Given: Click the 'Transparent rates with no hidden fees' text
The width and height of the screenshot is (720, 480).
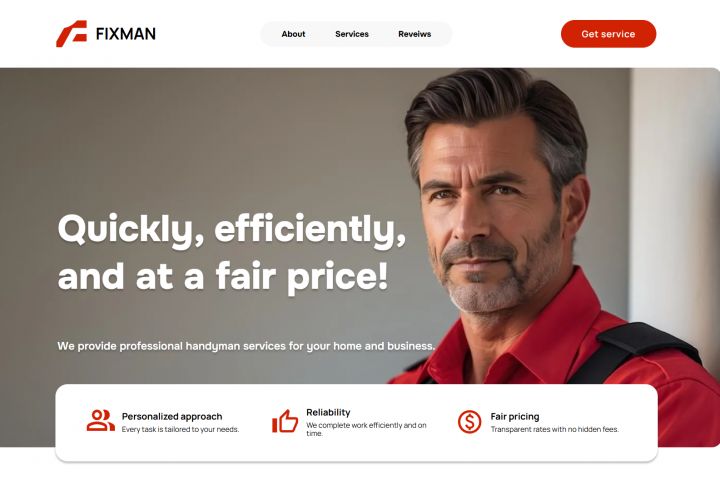Looking at the screenshot, I should [555, 429].
